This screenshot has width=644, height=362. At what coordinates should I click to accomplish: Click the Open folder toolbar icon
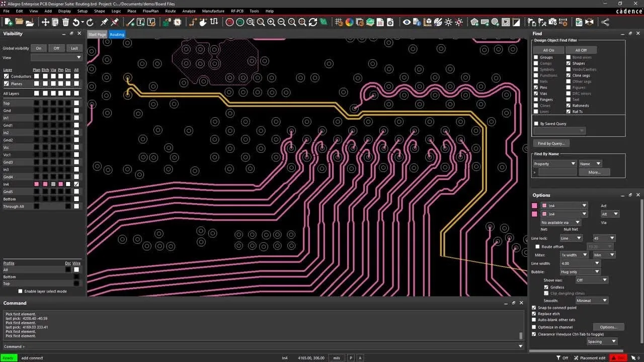[x=19, y=22]
